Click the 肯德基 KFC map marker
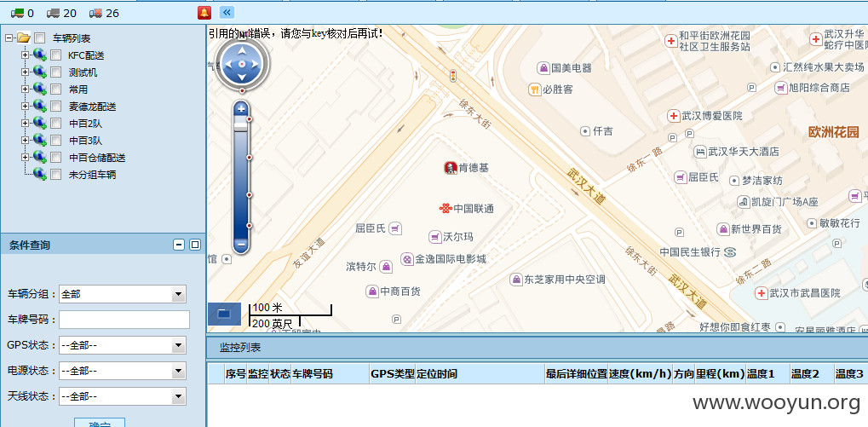This screenshot has height=427, width=868. (x=451, y=167)
